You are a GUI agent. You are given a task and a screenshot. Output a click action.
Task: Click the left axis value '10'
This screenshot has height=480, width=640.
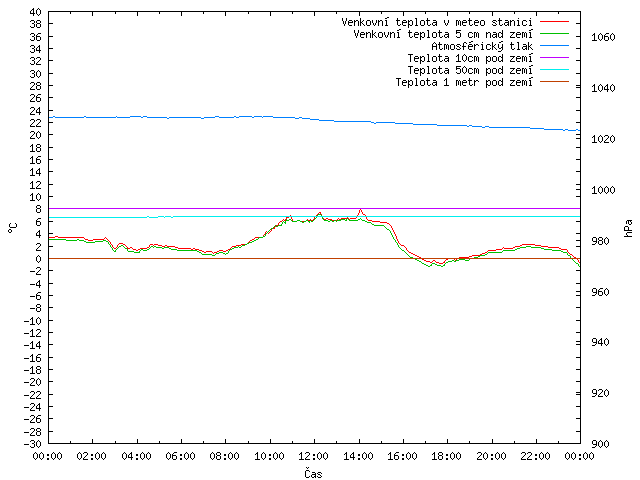pos(36,197)
